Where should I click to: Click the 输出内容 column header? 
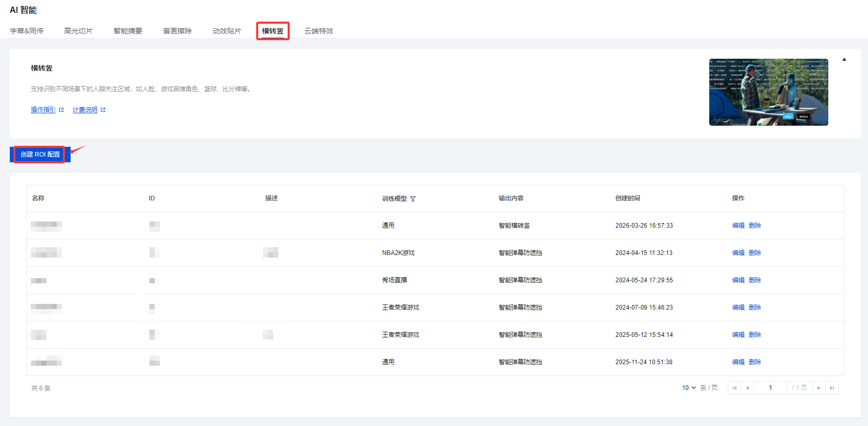(511, 198)
